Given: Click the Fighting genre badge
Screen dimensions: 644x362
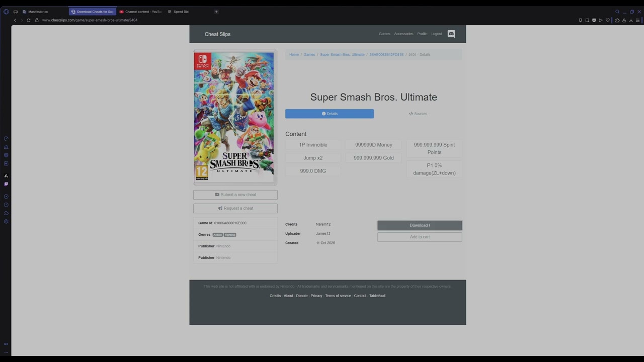Looking at the screenshot, I should coord(230,235).
